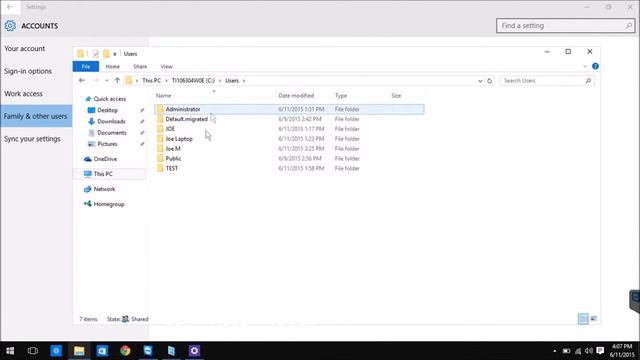Image resolution: width=640 pixels, height=360 pixels.
Task: Open the File ribbon tab
Action: click(86, 67)
